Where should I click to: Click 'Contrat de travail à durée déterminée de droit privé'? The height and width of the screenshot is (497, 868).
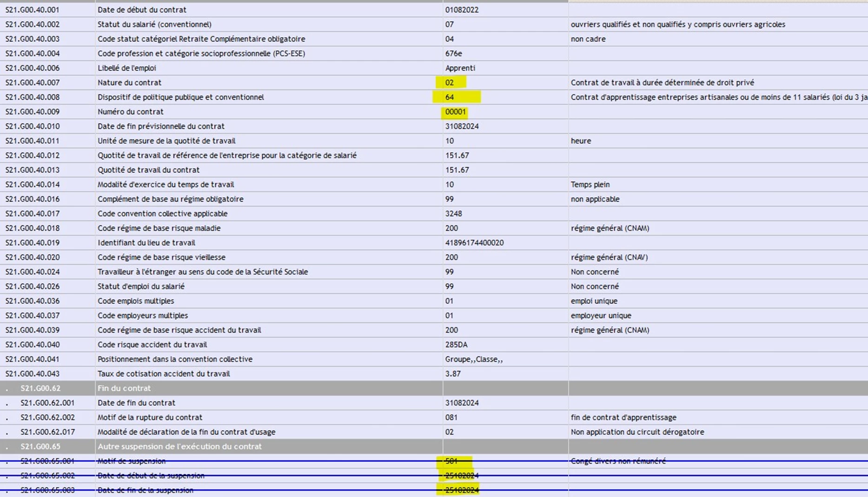pos(663,83)
